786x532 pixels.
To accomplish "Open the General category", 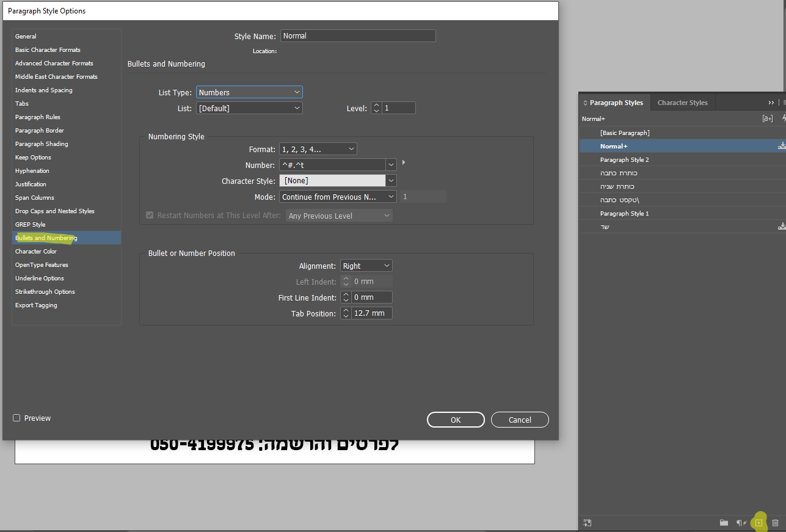I will tap(67, 37).
